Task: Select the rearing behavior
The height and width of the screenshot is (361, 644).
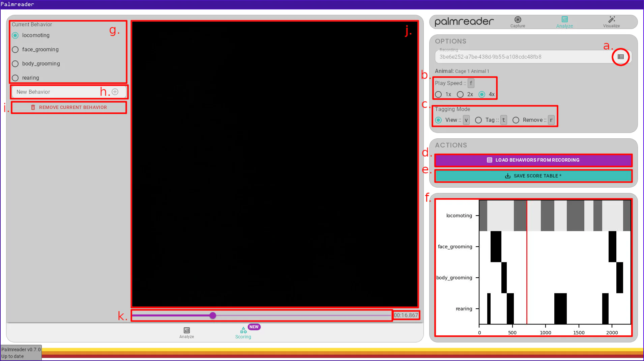Action: (16, 78)
